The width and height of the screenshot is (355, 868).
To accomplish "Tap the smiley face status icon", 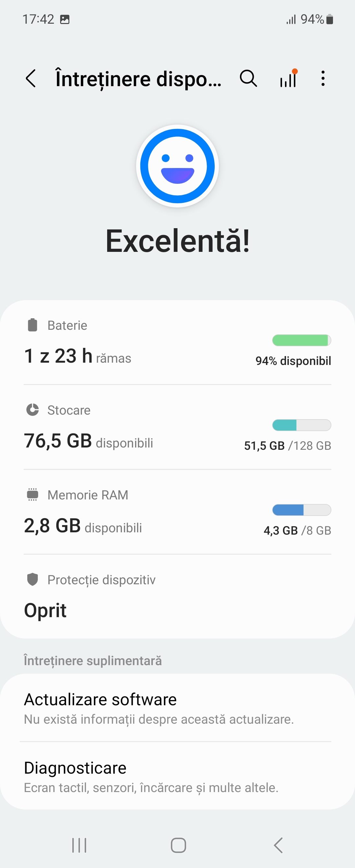I will click(x=177, y=166).
